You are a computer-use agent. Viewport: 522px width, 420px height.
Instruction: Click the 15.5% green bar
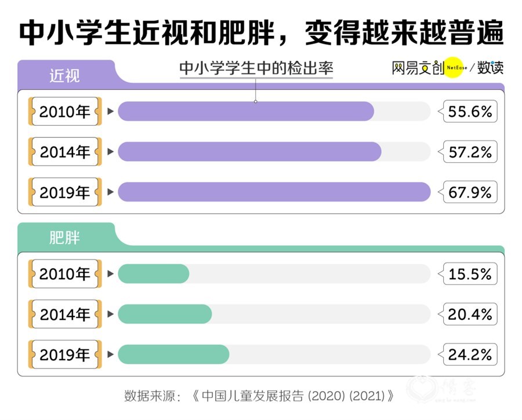154,273
